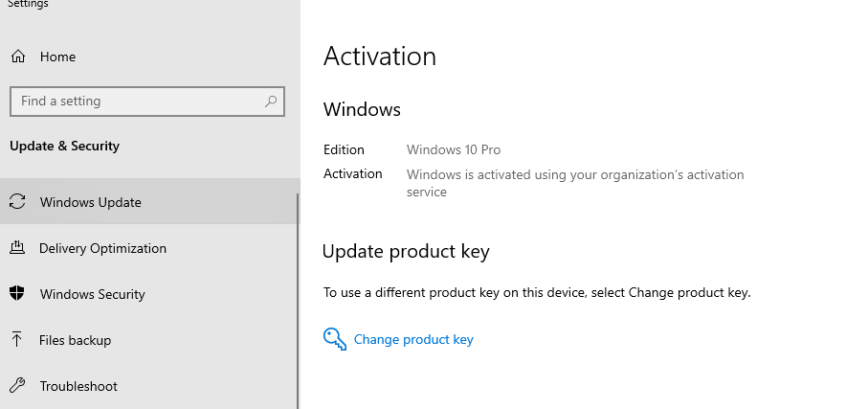Image resolution: width=868 pixels, height=409 pixels.
Task: Click the Windows Security shield icon
Action: pos(17,294)
